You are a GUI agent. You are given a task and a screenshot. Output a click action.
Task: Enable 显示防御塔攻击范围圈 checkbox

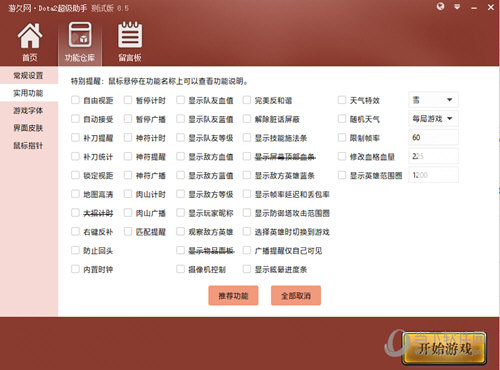point(247,213)
